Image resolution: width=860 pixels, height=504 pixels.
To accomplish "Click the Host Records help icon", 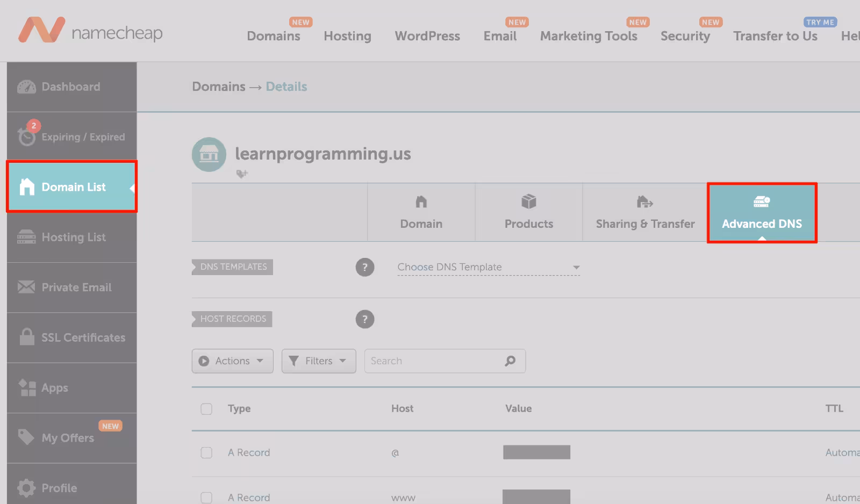I will pos(365,319).
